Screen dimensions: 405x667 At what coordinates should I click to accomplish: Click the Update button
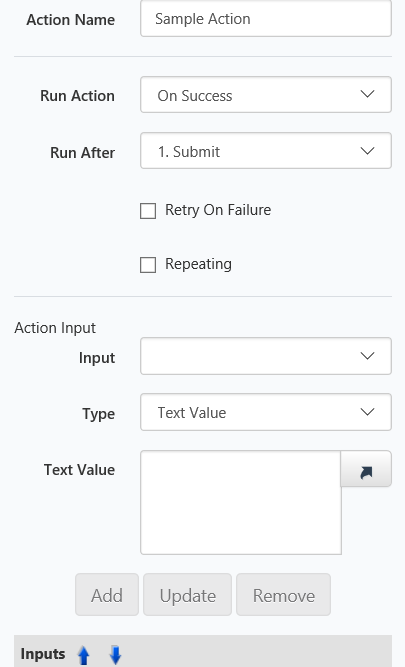coord(188,594)
